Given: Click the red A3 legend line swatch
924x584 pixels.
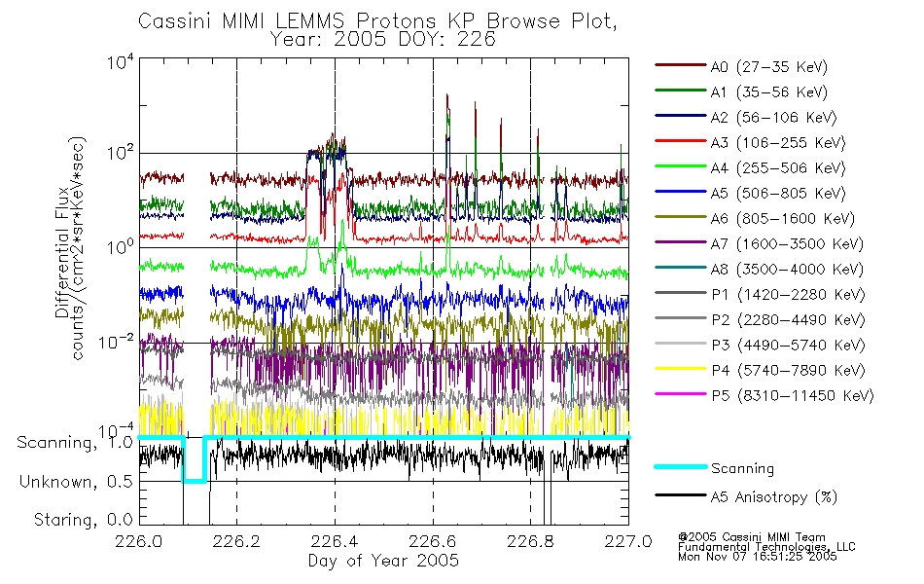Looking at the screenshot, I should point(680,141).
